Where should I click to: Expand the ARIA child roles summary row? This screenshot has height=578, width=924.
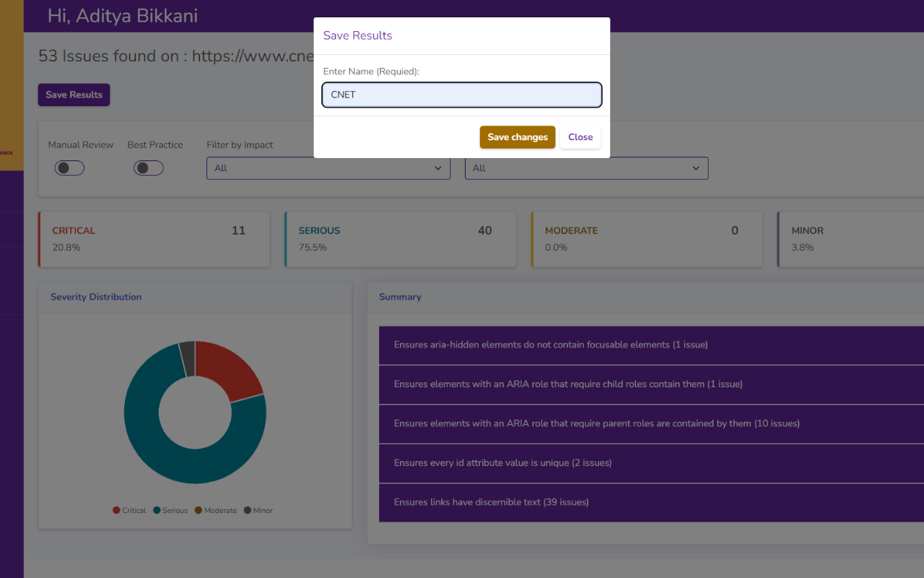coord(651,384)
